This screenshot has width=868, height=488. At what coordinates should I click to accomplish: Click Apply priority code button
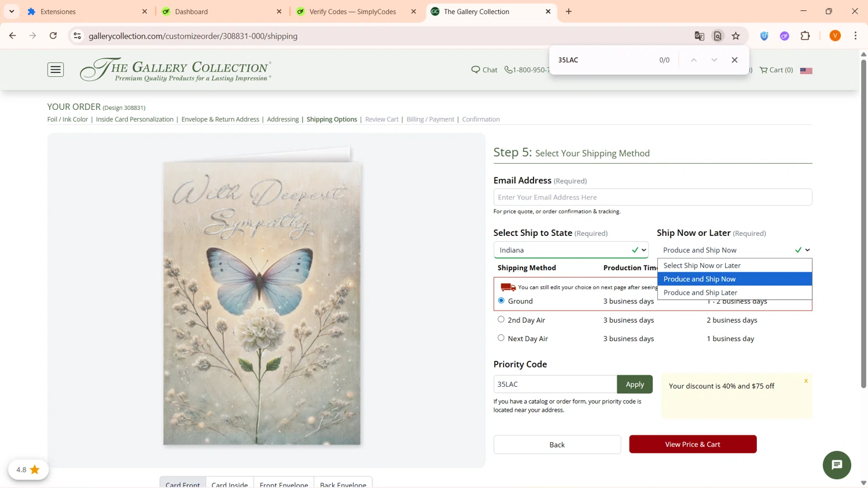click(635, 385)
